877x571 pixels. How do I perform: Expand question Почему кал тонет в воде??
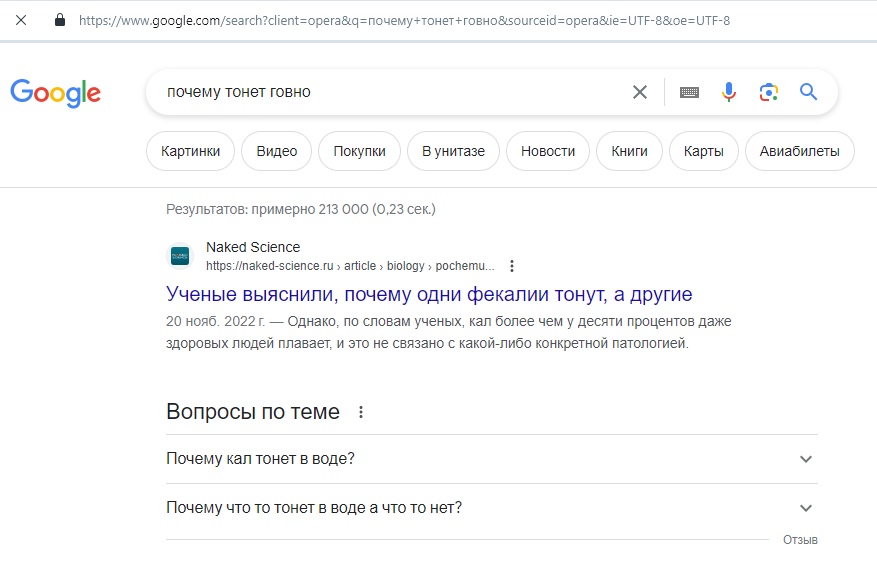(492, 459)
